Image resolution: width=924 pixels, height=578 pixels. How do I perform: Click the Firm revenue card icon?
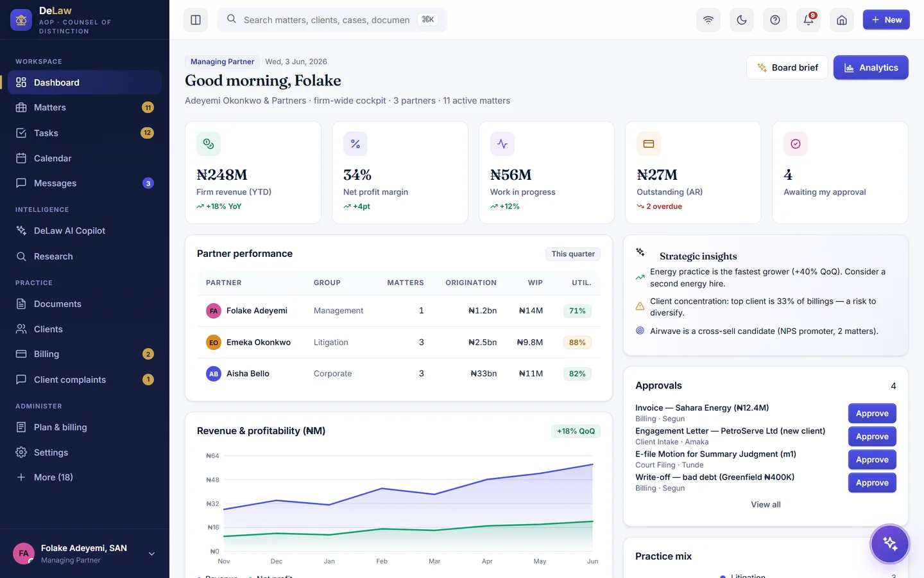click(209, 144)
